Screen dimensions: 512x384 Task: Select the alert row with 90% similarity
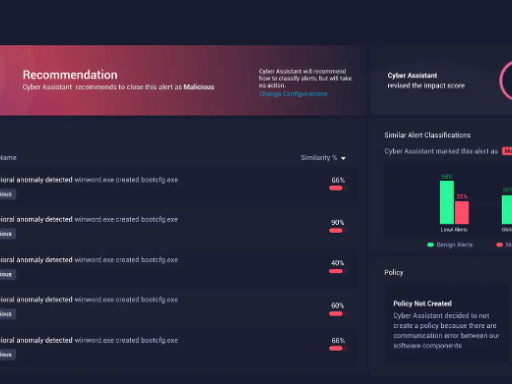177,227
